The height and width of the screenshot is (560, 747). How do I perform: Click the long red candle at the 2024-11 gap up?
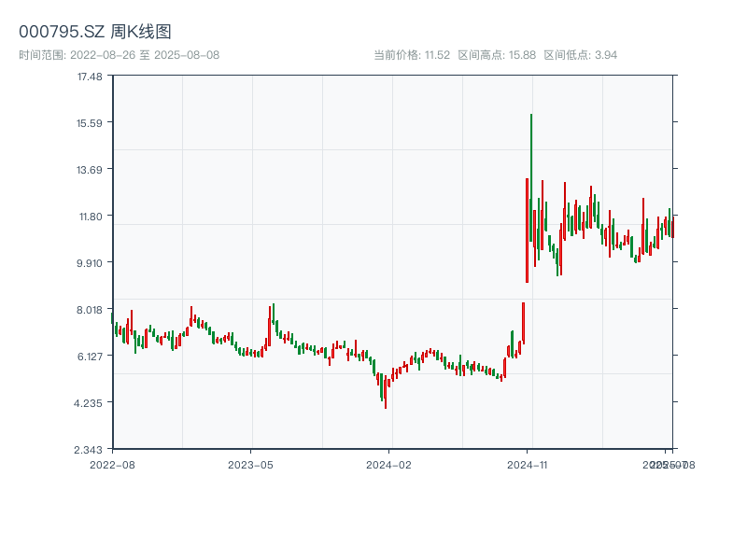click(527, 231)
